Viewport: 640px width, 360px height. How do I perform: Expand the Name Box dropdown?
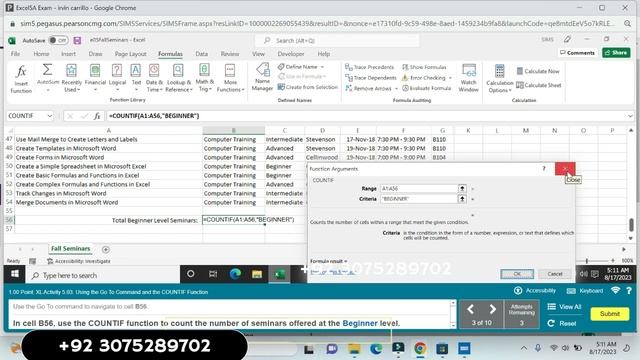[x=49, y=116]
